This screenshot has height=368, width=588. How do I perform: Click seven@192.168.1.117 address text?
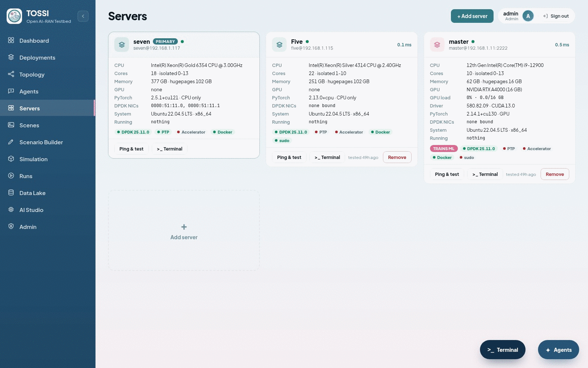[x=157, y=48]
